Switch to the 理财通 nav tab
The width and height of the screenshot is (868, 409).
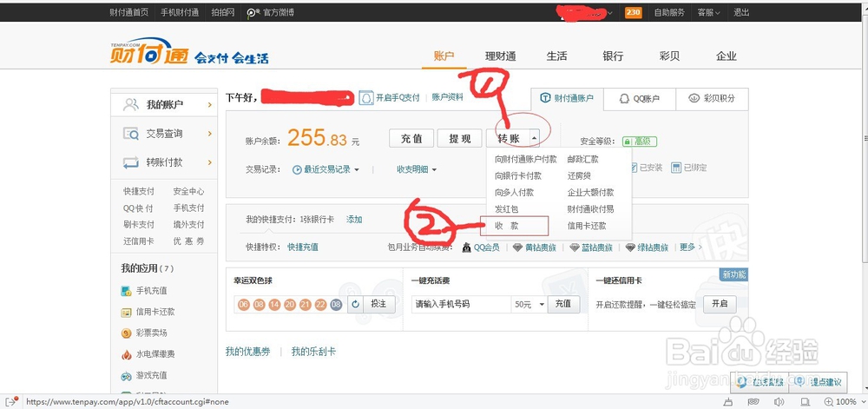coord(501,56)
